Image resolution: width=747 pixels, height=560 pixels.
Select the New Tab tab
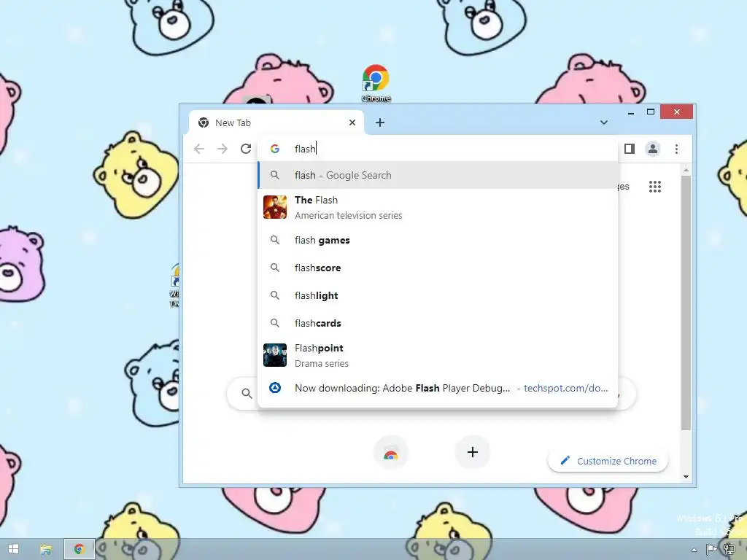pos(276,122)
